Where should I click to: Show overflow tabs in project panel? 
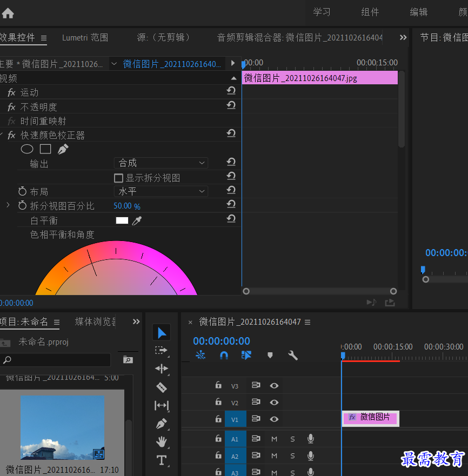coord(136,321)
